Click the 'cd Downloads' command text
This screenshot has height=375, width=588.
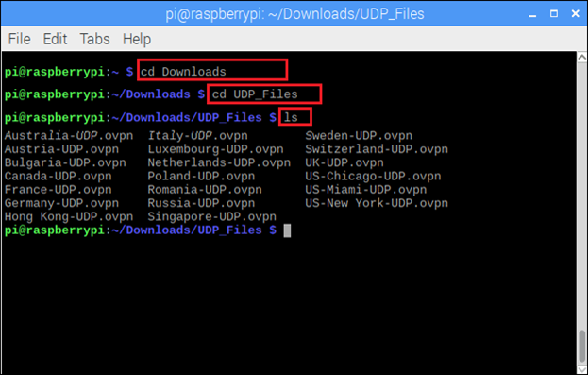point(183,72)
